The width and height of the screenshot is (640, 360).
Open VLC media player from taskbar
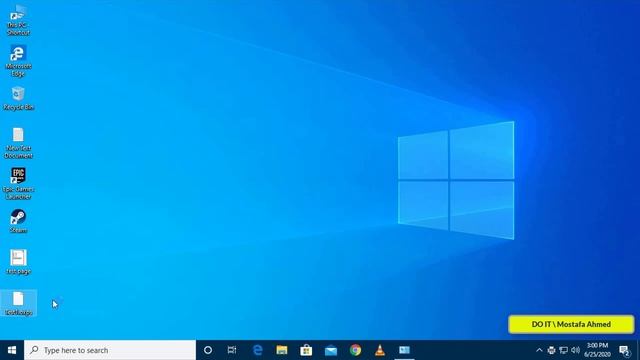(x=380, y=350)
